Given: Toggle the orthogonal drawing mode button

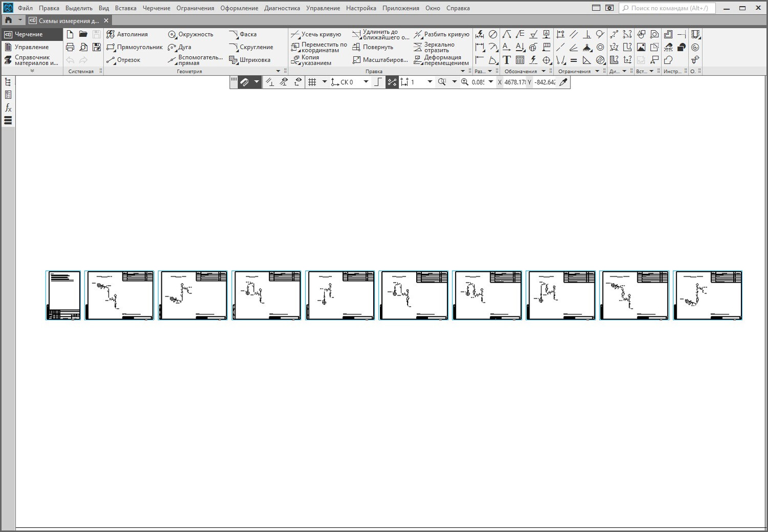Looking at the screenshot, I should (x=378, y=82).
